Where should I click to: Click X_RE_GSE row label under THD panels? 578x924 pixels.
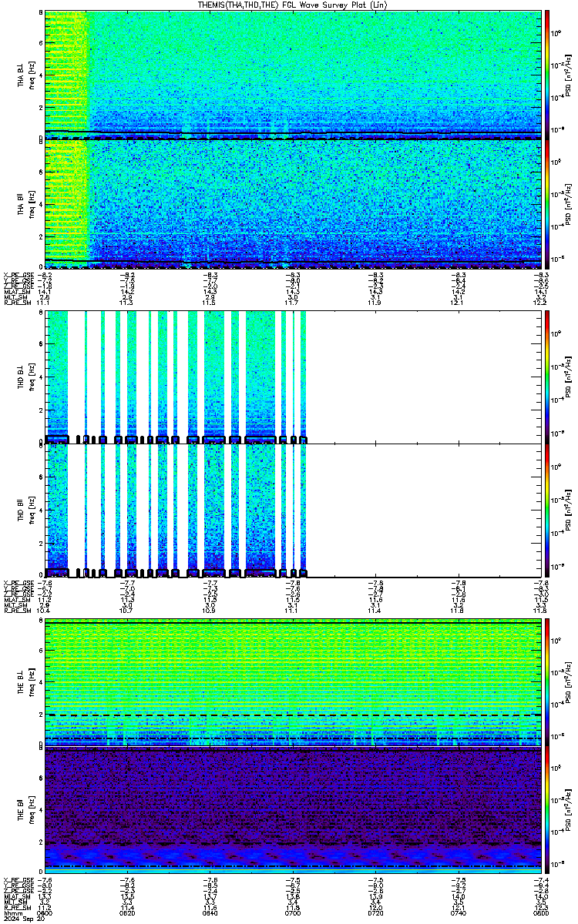[18, 582]
